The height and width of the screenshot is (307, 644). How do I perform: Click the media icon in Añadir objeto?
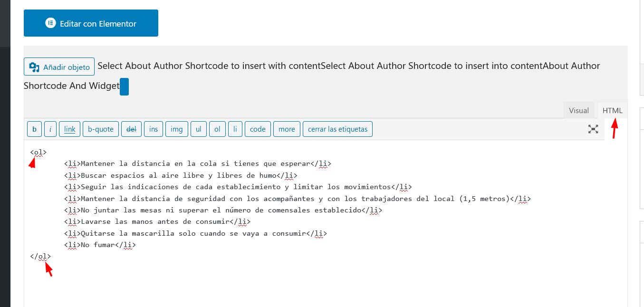click(34, 67)
